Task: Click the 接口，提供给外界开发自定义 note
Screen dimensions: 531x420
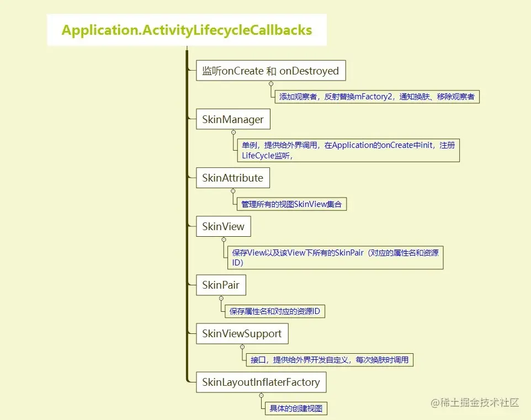Action: (330, 360)
